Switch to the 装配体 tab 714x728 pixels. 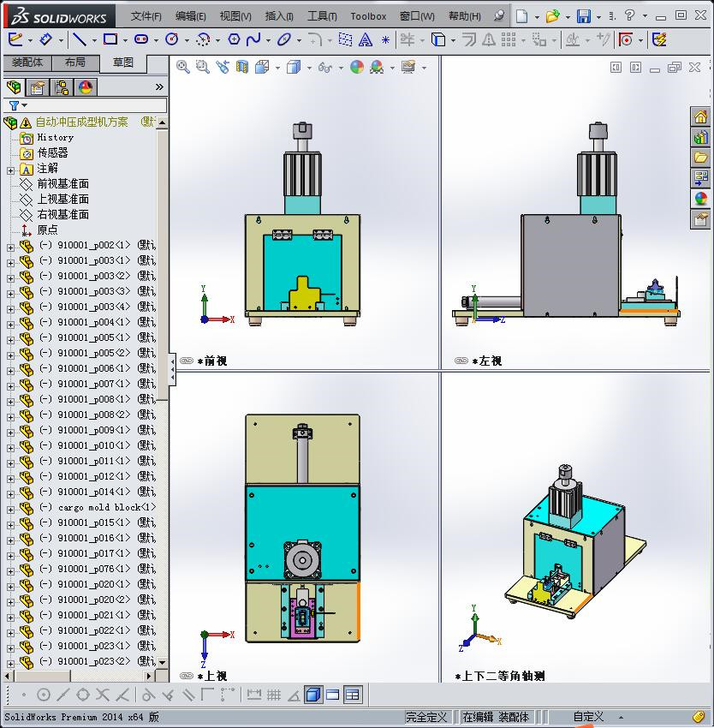pos(27,63)
